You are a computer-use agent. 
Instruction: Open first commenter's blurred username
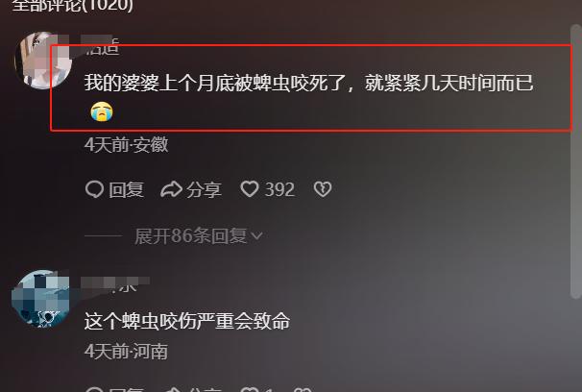pyautogui.click(x=100, y=45)
